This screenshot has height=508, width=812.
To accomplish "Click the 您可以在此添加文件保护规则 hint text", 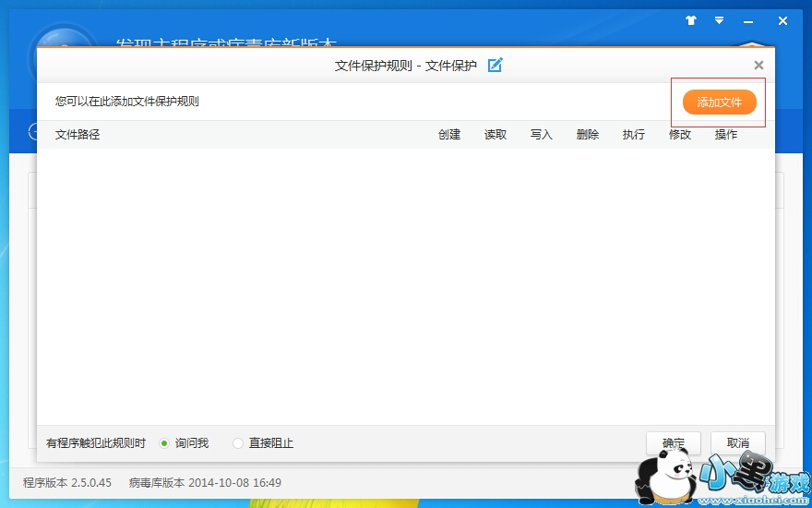I will coord(127,101).
